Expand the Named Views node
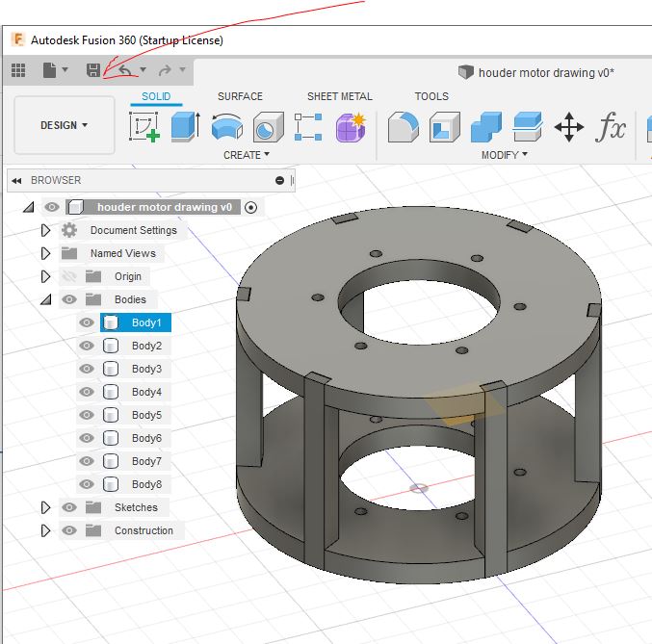 (45, 253)
